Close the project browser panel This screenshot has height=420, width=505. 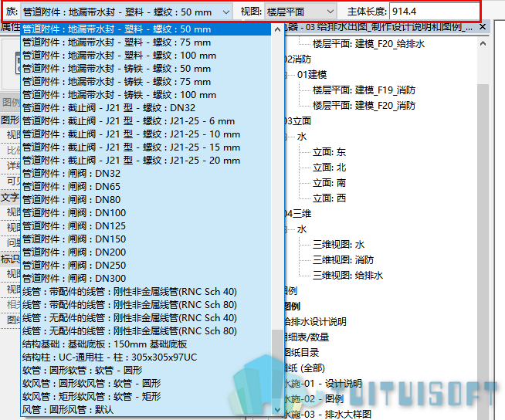click(483, 27)
